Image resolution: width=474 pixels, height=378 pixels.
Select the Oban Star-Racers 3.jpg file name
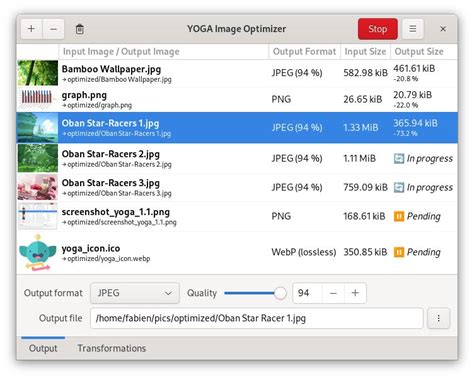pos(111,183)
